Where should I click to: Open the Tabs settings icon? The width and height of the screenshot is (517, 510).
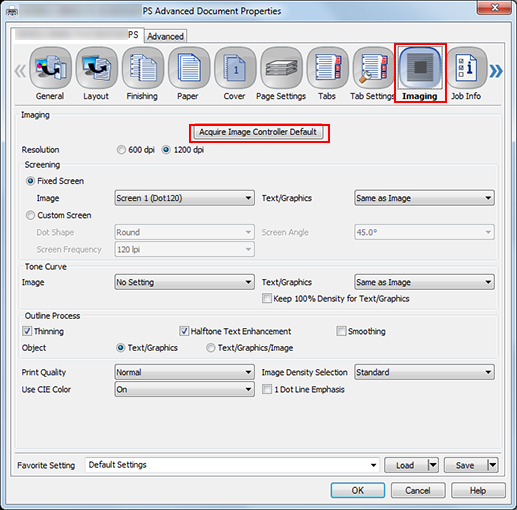coord(327,68)
